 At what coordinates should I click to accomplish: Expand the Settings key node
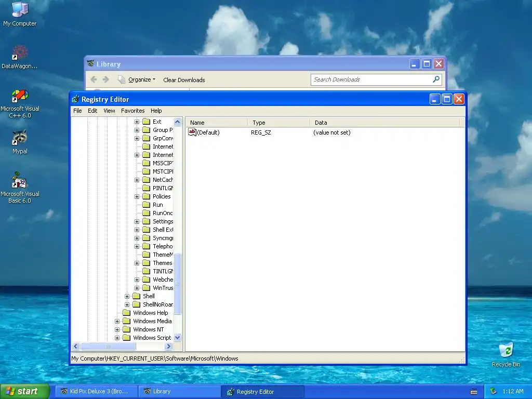[137, 221]
